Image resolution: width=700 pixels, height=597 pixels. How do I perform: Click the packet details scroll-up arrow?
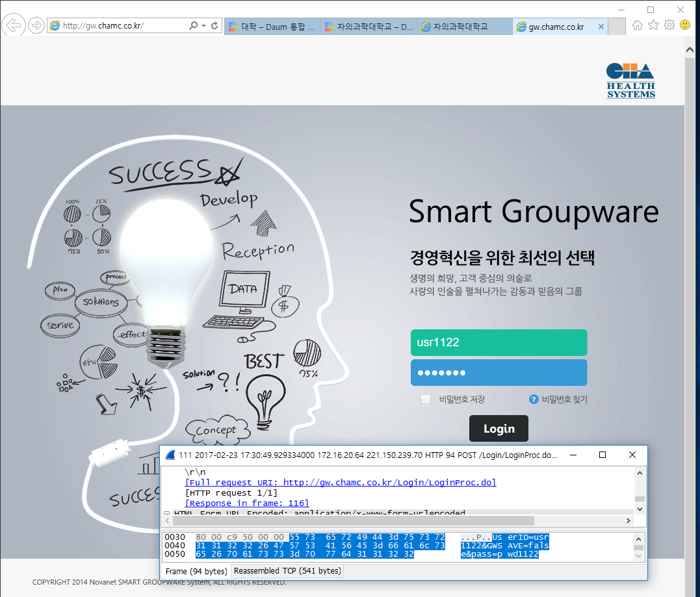pos(640,473)
